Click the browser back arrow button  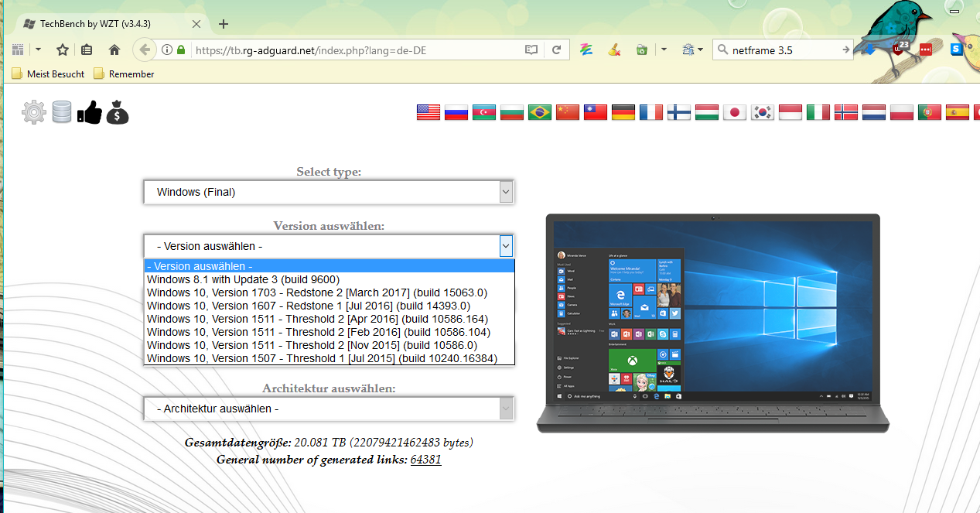(x=144, y=50)
